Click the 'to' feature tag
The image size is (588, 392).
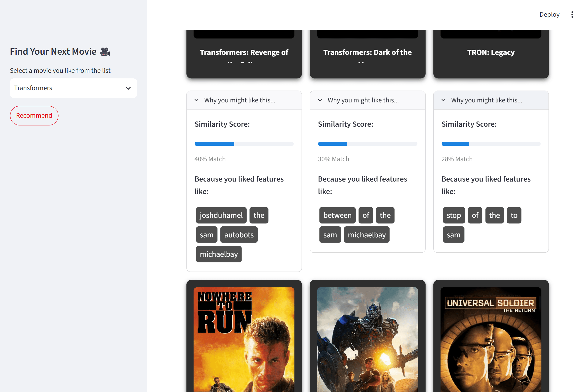[514, 215]
